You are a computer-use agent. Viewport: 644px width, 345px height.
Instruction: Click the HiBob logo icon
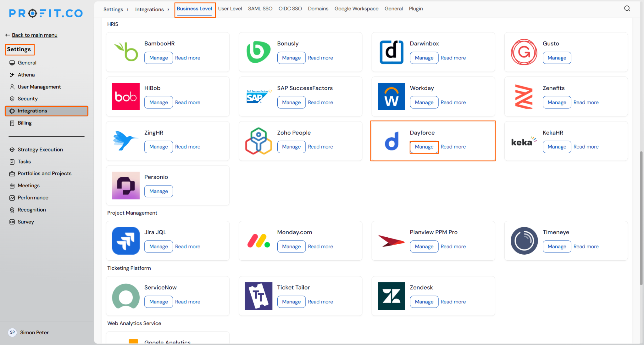(x=126, y=97)
